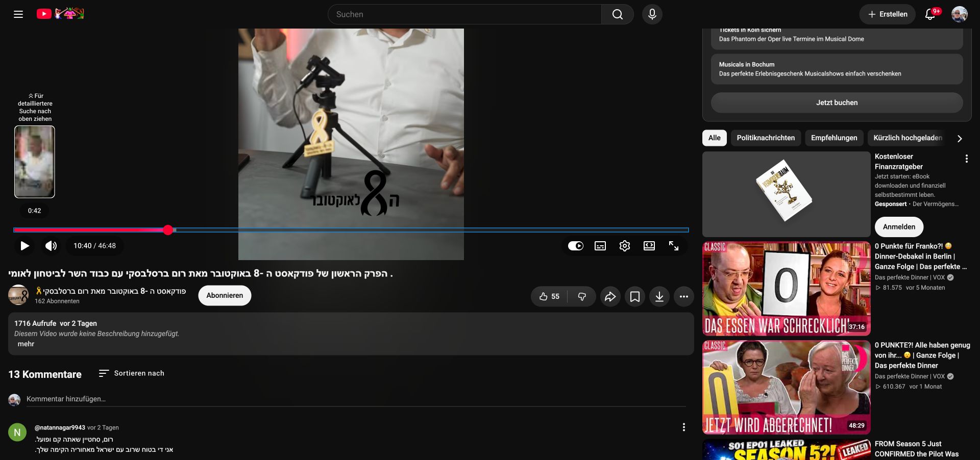Image resolution: width=980 pixels, height=460 pixels.
Task: Like the video with 55 likes
Action: (549, 296)
